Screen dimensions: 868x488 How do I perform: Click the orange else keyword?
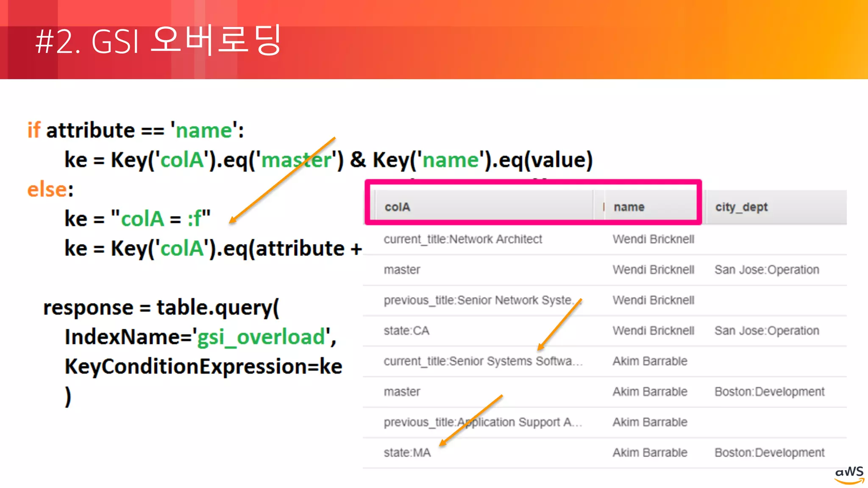click(x=47, y=189)
